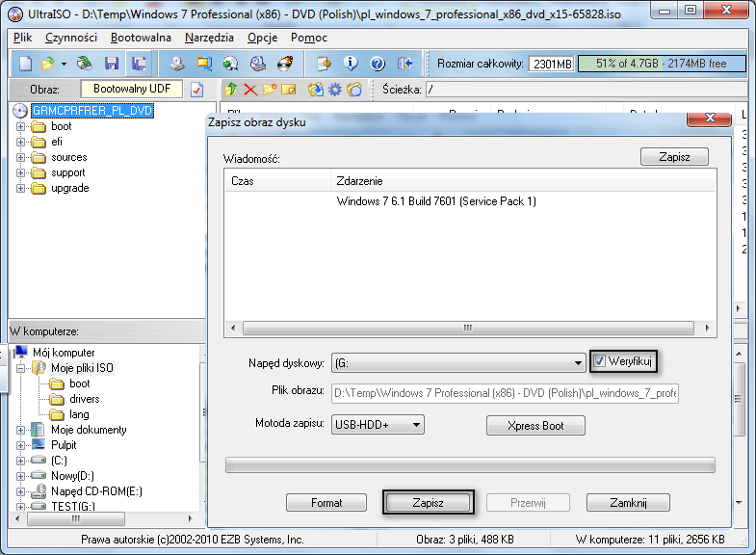Close the Zapisz obraz dysku dialog
This screenshot has height=555, width=756.
(x=709, y=119)
